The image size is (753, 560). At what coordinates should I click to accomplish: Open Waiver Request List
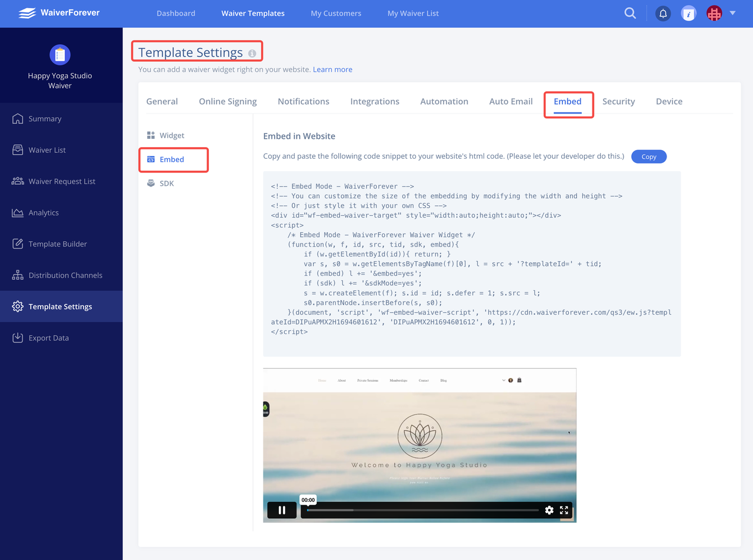[61, 181]
